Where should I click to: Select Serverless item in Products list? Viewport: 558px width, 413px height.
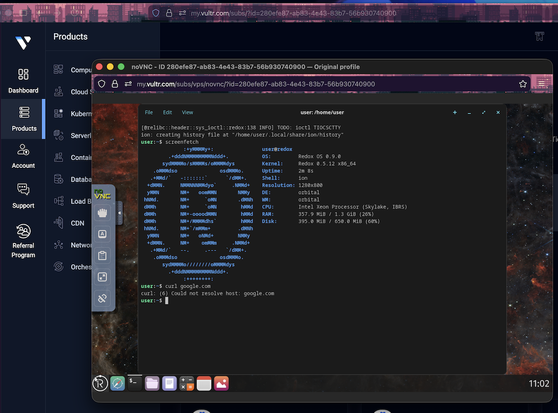pyautogui.click(x=73, y=136)
